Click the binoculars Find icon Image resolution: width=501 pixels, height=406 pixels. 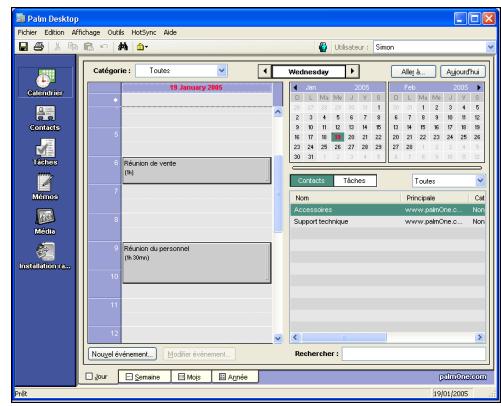123,47
